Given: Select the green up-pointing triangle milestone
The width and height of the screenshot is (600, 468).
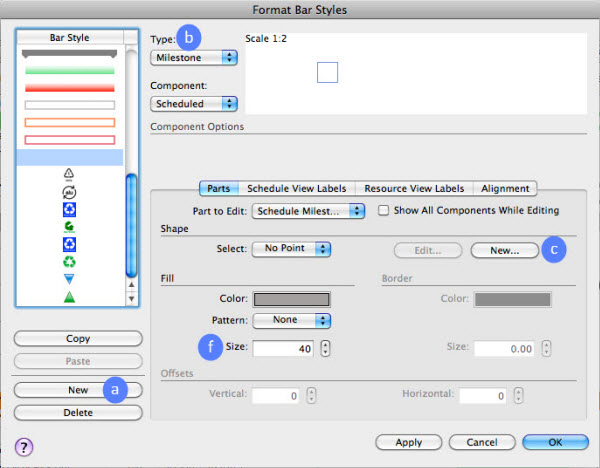Looking at the screenshot, I should (70, 297).
